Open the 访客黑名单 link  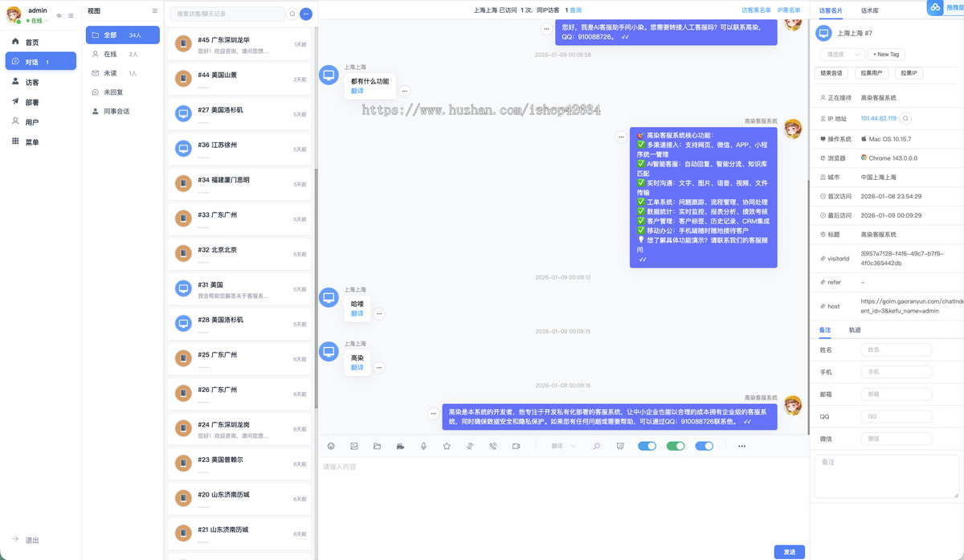[x=756, y=10]
